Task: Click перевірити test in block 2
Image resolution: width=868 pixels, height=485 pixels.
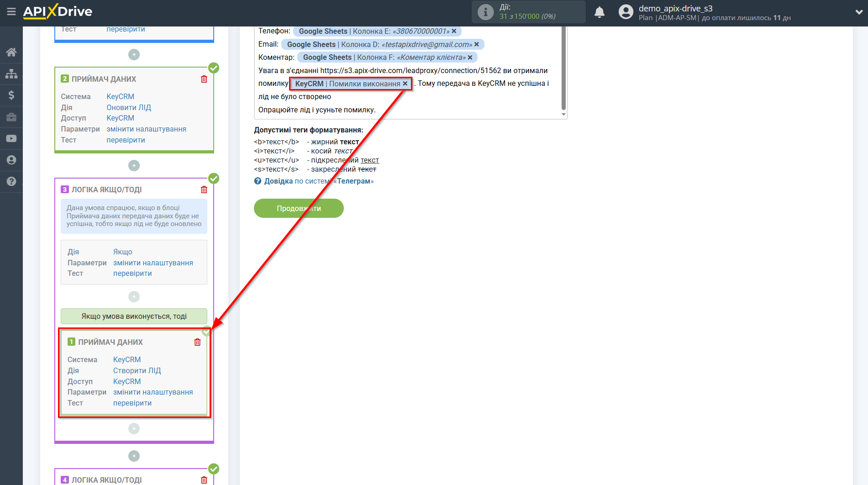Action: 126,140
